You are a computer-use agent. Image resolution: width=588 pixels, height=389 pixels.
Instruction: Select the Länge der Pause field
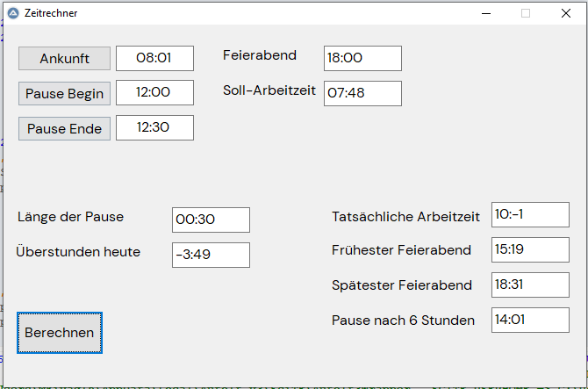click(211, 220)
